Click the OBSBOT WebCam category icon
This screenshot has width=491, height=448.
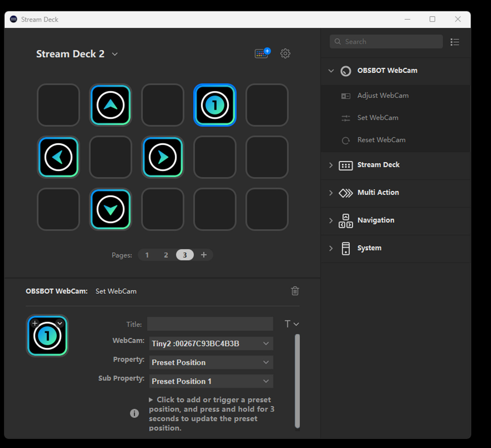point(346,71)
